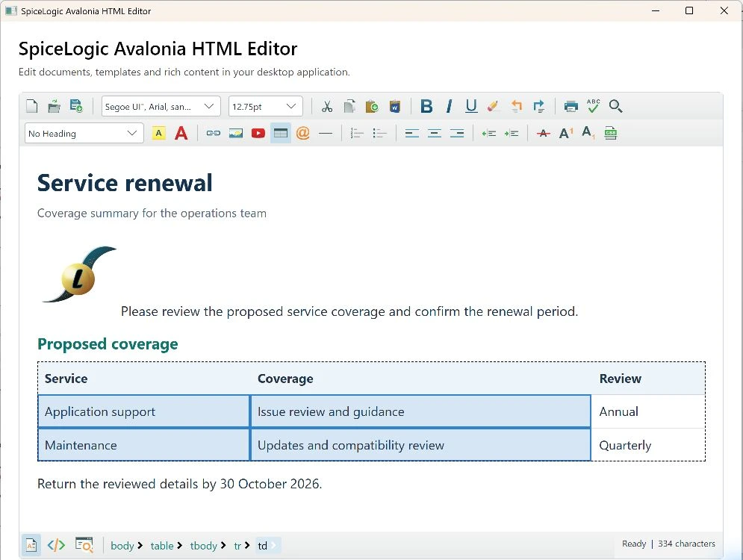Click the Proposed coverage subheading
Image resolution: width=743 pixels, height=560 pixels.
pos(108,344)
